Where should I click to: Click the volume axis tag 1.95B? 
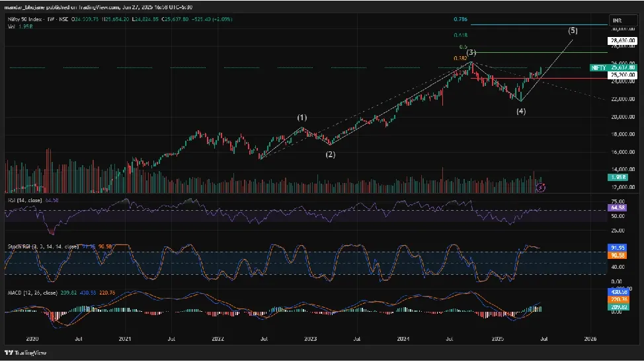(x=618, y=177)
